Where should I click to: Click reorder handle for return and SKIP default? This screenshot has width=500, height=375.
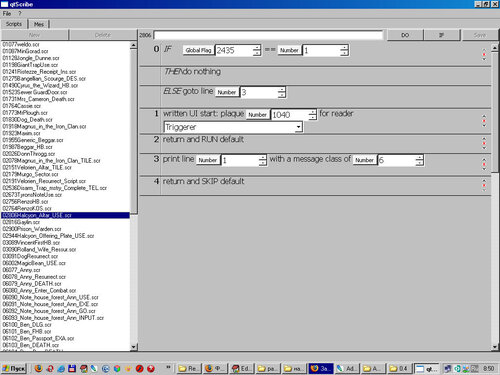point(484,185)
